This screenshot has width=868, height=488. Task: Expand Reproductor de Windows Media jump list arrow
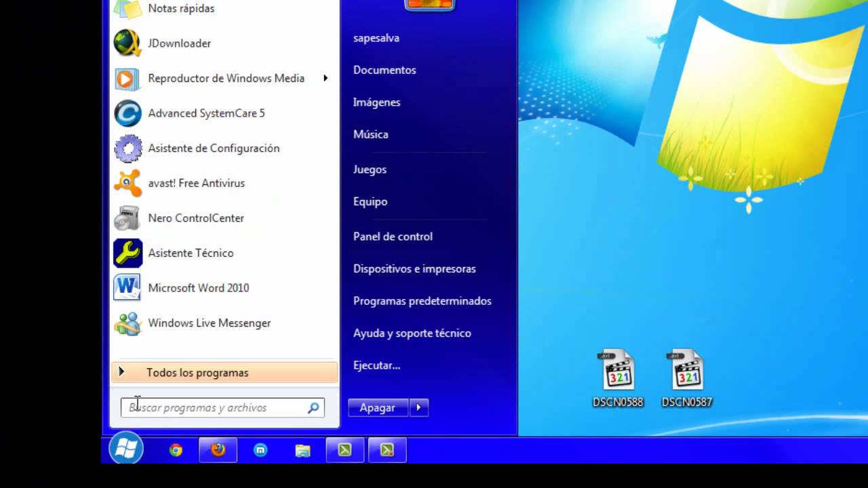325,78
